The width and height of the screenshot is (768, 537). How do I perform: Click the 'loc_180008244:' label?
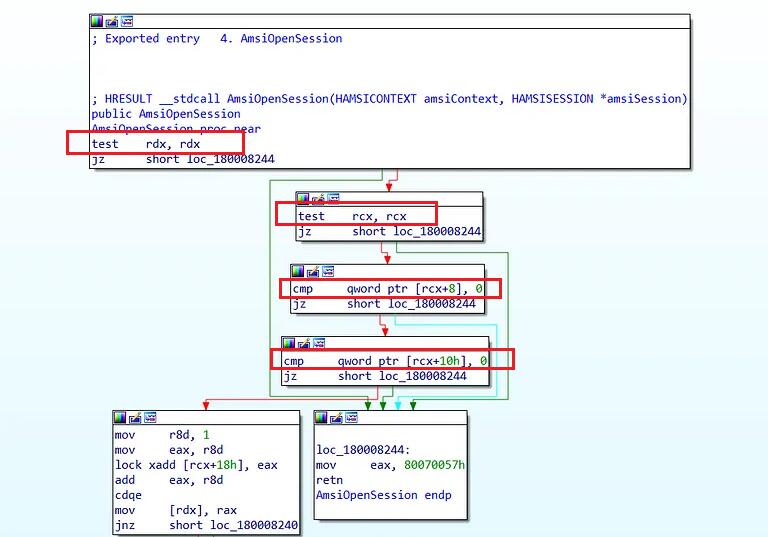click(x=363, y=450)
